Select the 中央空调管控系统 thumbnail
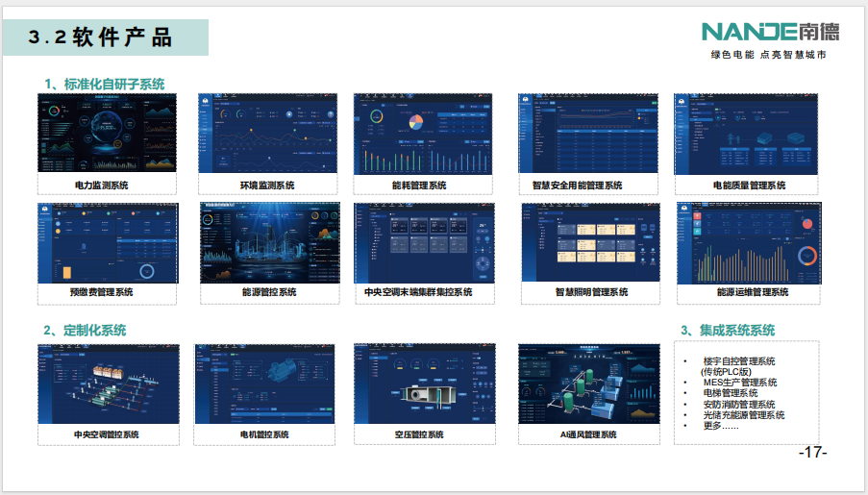 pos(107,384)
